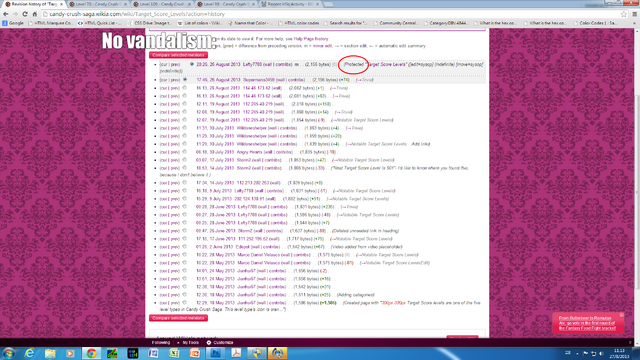Open Edepot user link
The image size is (640, 360).
pos(242,247)
